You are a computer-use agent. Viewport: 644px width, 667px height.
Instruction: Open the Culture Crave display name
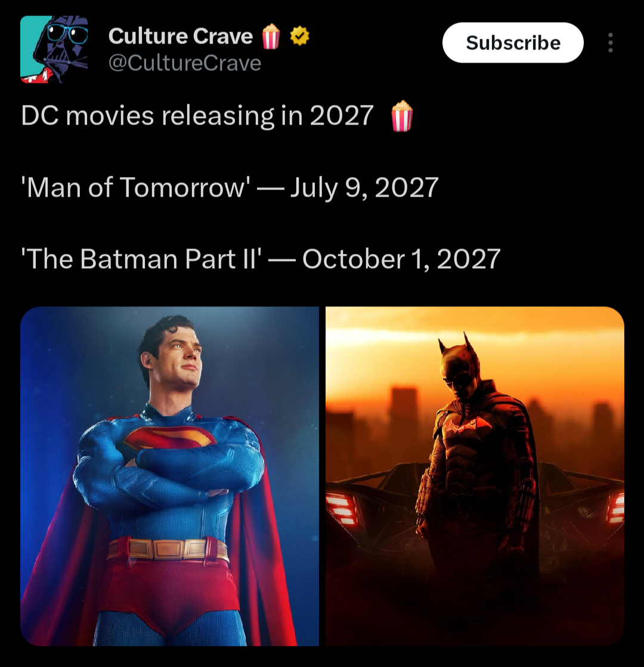click(x=181, y=36)
